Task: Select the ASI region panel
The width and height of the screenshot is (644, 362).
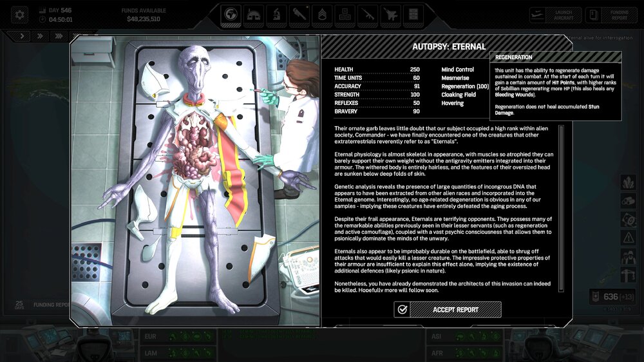Action: pyautogui.click(x=466, y=337)
